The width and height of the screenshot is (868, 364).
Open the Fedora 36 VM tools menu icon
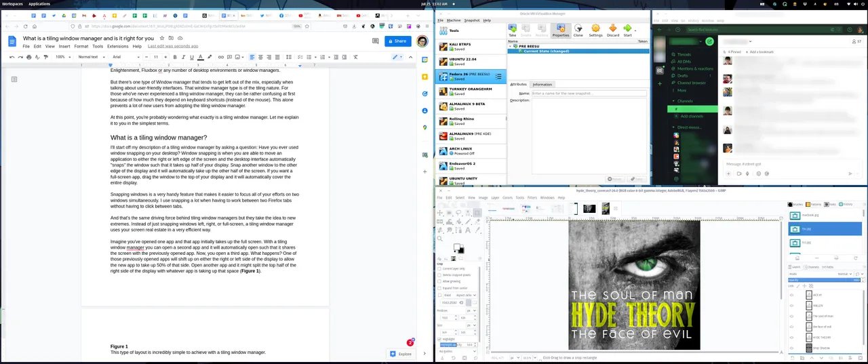pyautogui.click(x=498, y=77)
